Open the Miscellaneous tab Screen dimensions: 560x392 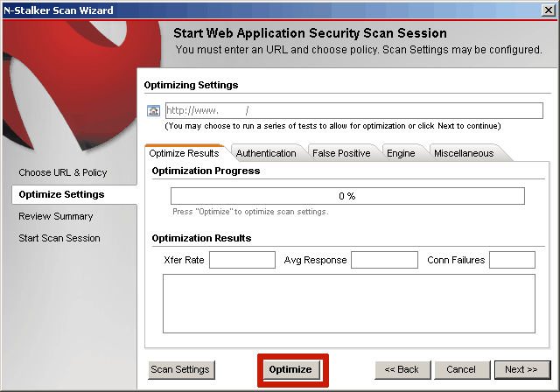tap(464, 153)
